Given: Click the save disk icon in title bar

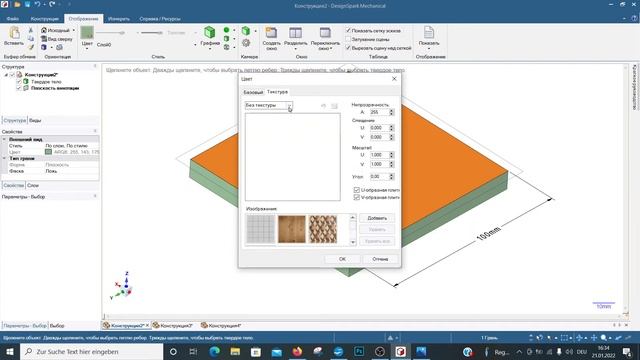Looking at the screenshot, I should click(x=27, y=4).
